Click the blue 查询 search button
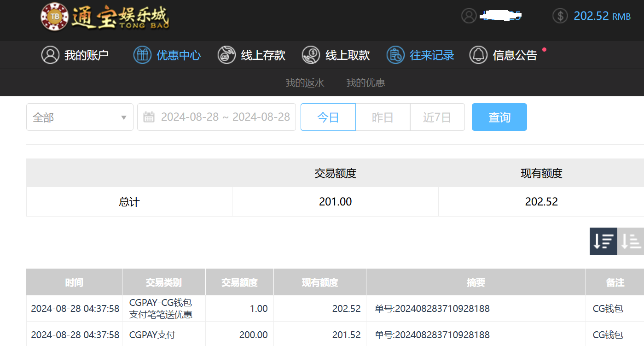This screenshot has width=644, height=346. point(499,117)
